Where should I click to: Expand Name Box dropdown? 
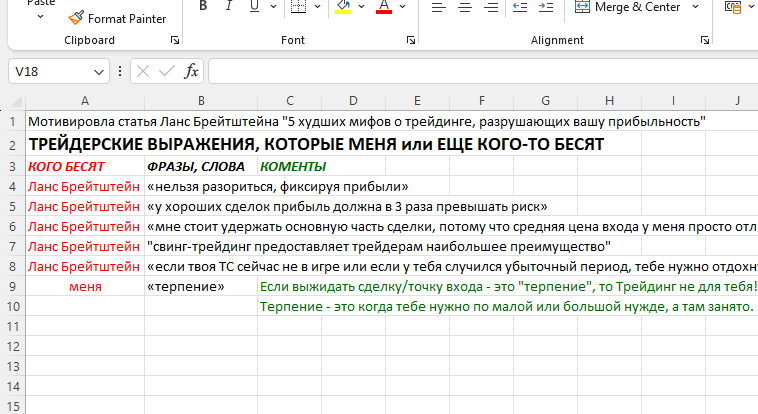point(99,72)
